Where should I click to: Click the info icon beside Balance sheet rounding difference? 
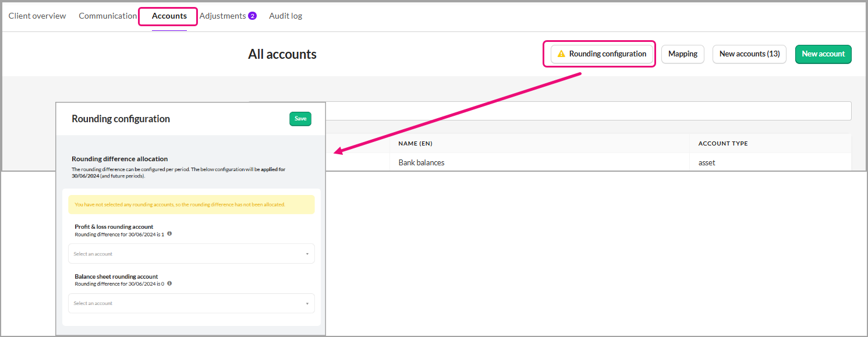click(169, 283)
